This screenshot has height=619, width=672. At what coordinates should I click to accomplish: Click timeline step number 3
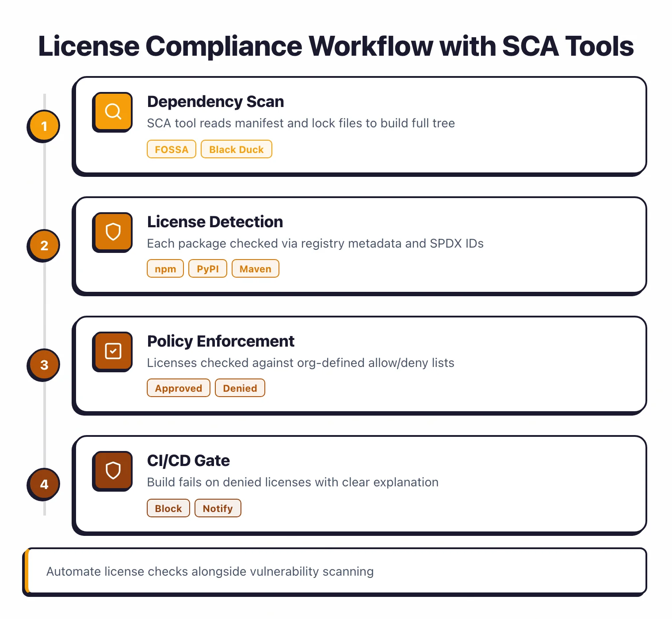point(43,365)
